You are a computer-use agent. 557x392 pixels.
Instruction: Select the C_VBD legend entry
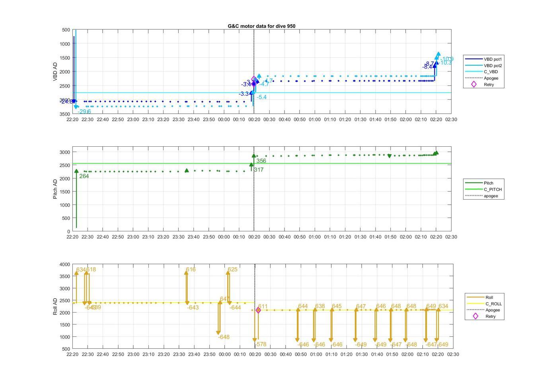coord(481,72)
